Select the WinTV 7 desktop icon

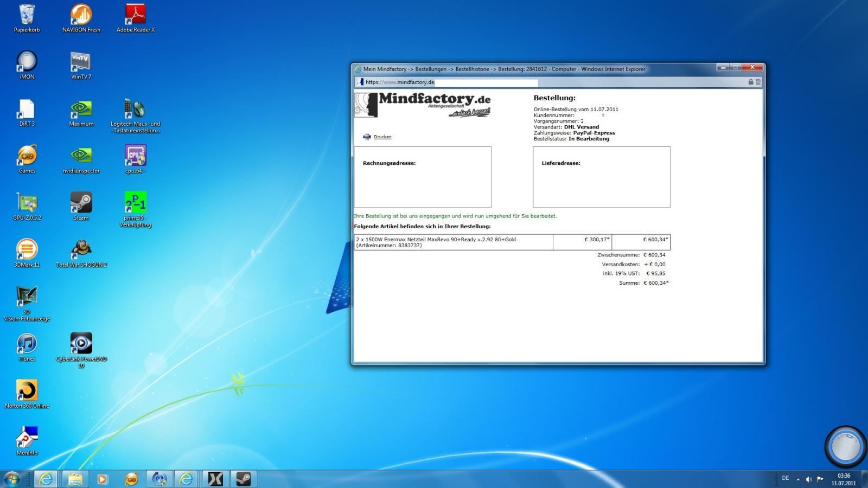click(81, 65)
